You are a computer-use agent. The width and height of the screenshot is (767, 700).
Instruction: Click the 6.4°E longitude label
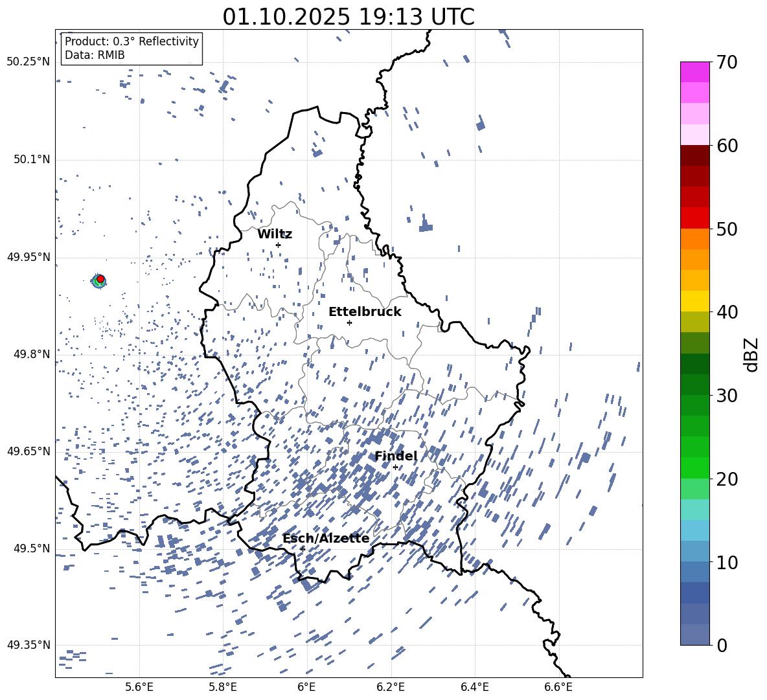coord(474,687)
